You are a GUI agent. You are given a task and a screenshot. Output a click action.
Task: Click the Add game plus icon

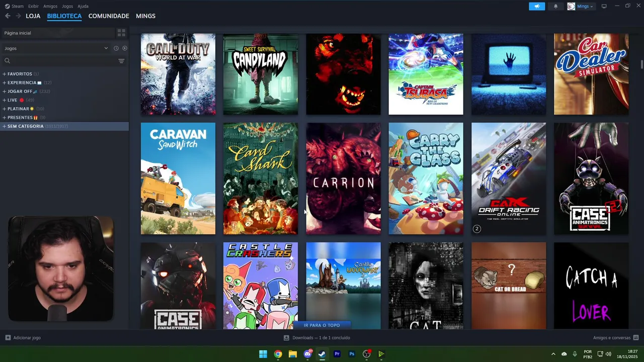(8, 338)
